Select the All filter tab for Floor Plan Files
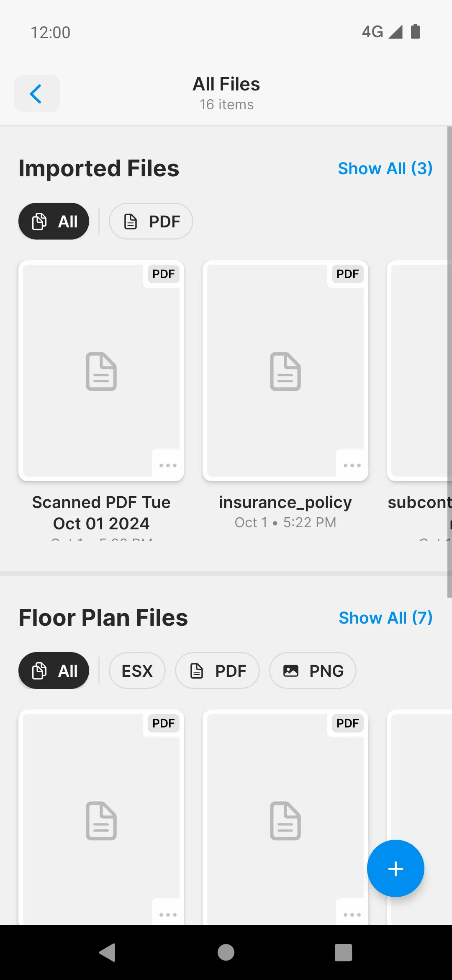 click(x=54, y=671)
